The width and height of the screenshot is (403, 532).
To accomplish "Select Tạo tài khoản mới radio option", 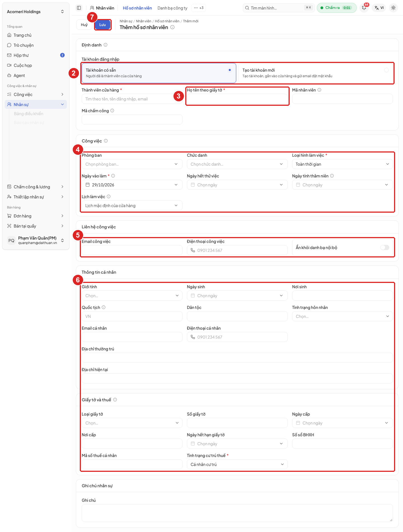I will pos(316,73).
